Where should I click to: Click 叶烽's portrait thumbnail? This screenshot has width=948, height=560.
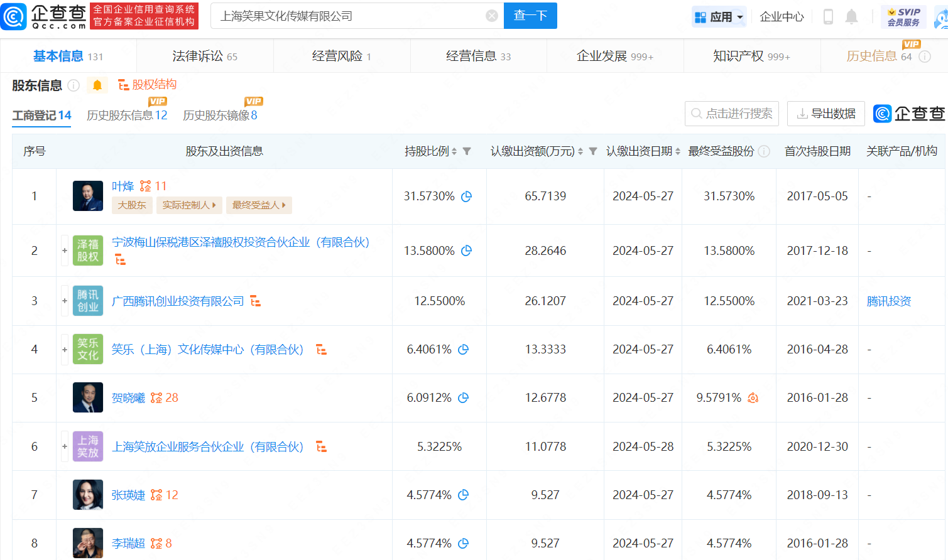88,196
